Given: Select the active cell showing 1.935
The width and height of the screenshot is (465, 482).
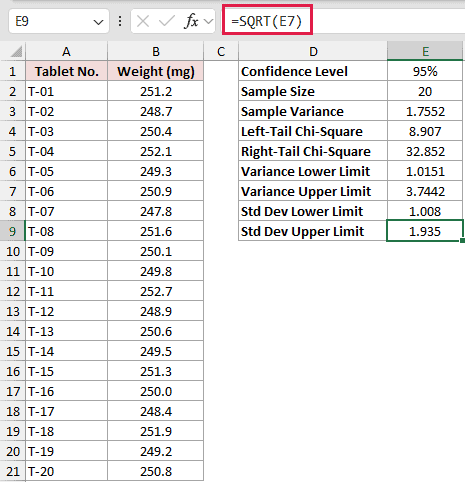Looking at the screenshot, I should coord(425,231).
